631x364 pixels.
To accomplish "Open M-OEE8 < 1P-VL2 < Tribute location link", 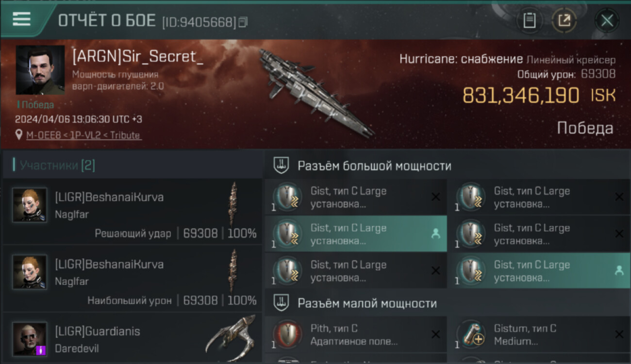I will click(x=84, y=135).
